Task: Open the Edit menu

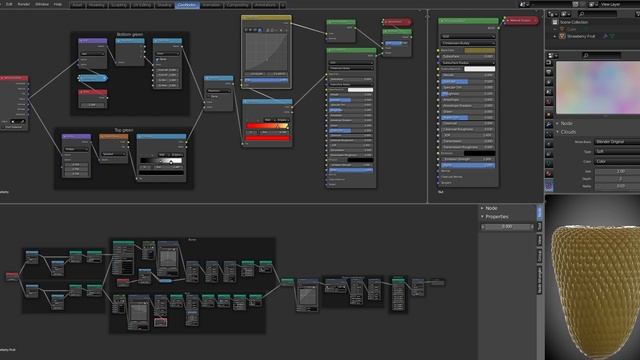Action: (9, 4)
